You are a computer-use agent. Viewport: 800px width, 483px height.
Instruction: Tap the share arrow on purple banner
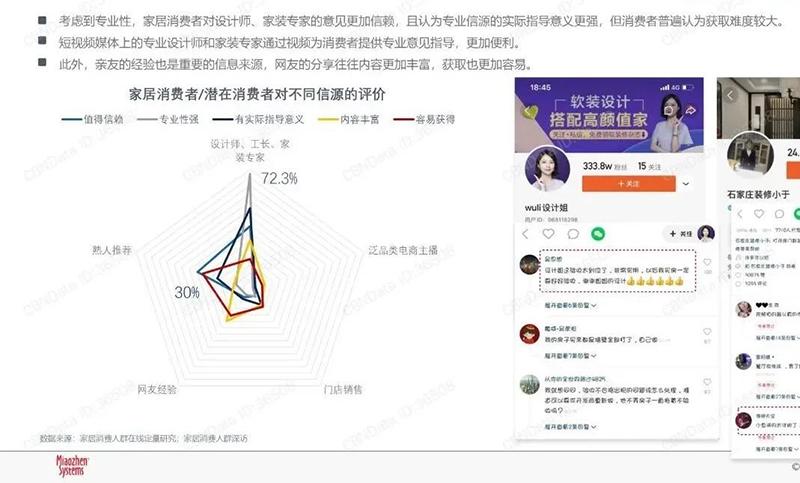690,110
